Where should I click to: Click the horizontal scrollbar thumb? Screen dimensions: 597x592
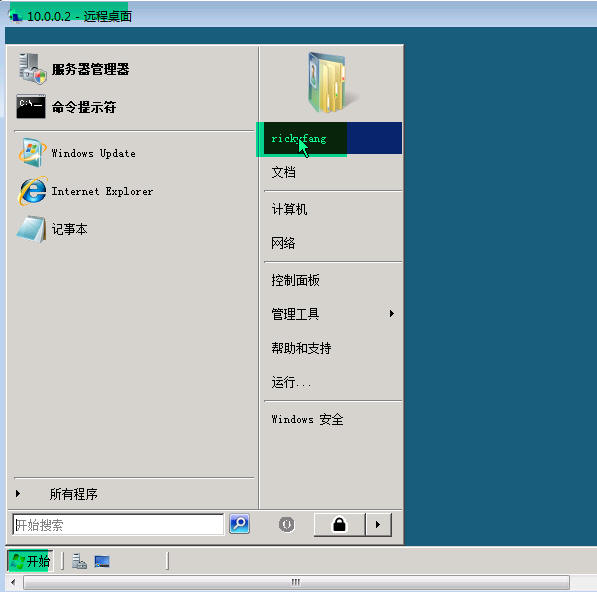296,582
